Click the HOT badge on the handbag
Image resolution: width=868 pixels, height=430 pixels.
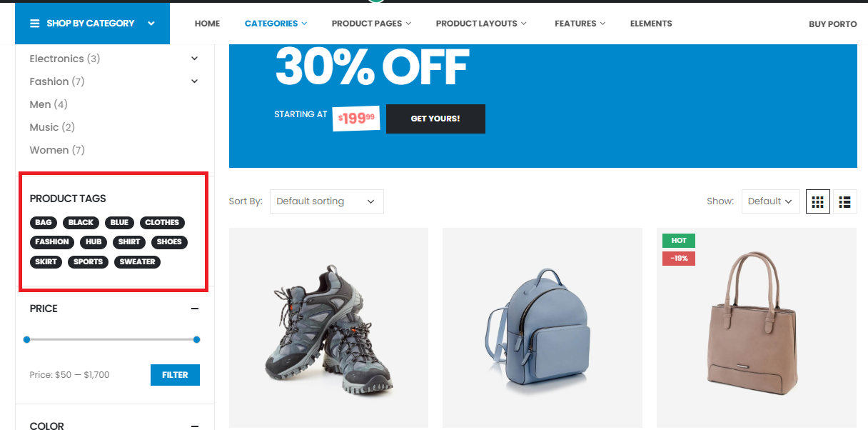pos(679,241)
